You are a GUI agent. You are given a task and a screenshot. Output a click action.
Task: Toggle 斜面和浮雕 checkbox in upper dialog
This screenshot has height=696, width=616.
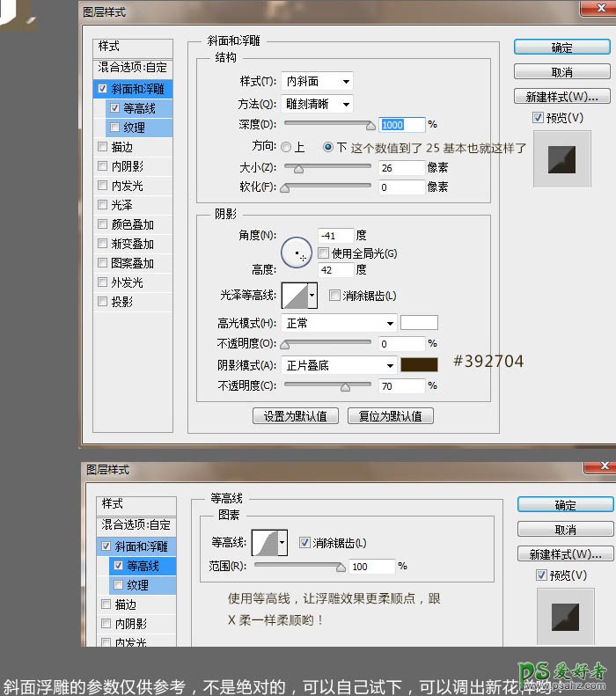pyautogui.click(x=102, y=88)
